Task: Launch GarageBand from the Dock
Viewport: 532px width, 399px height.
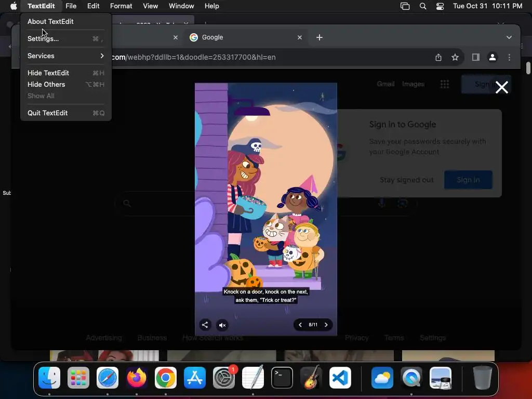Action: 311,378
